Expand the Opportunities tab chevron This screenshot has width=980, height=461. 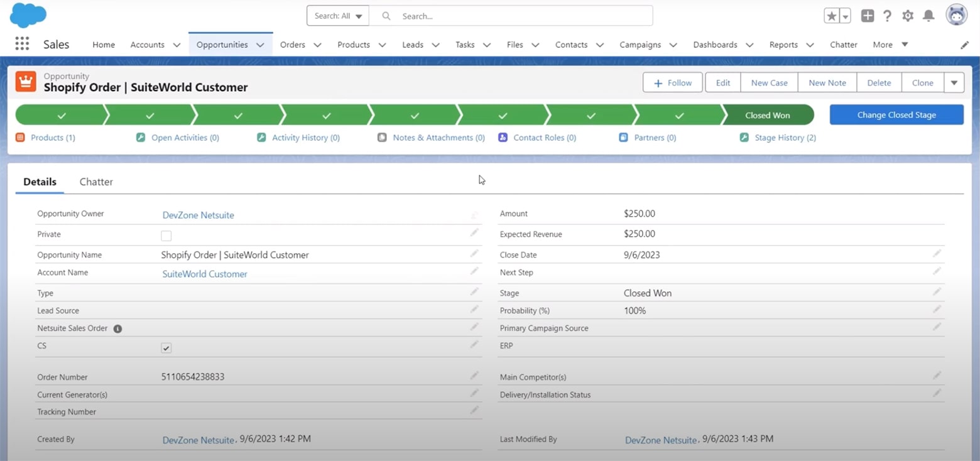click(x=260, y=45)
